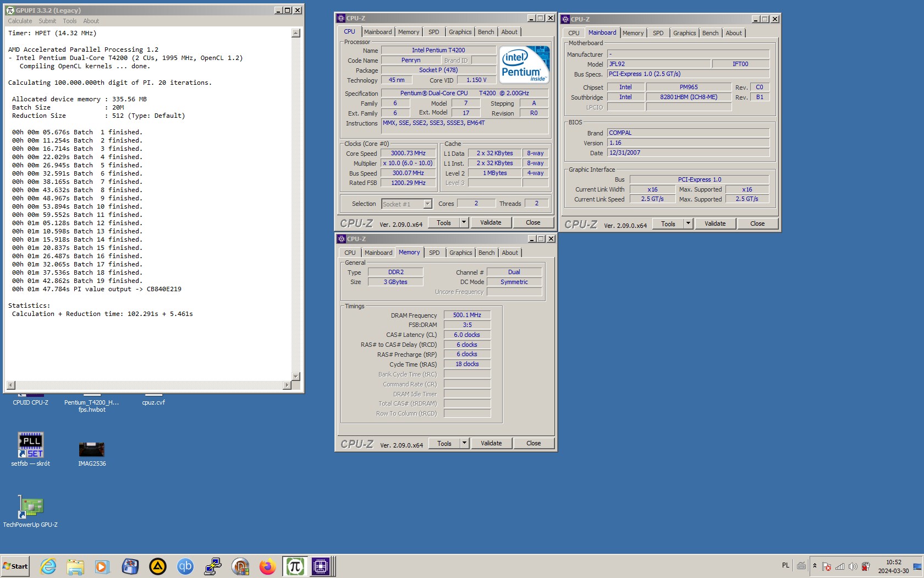924x578 pixels.
Task: Click the show desktop icon near clock
Action: click(x=917, y=566)
